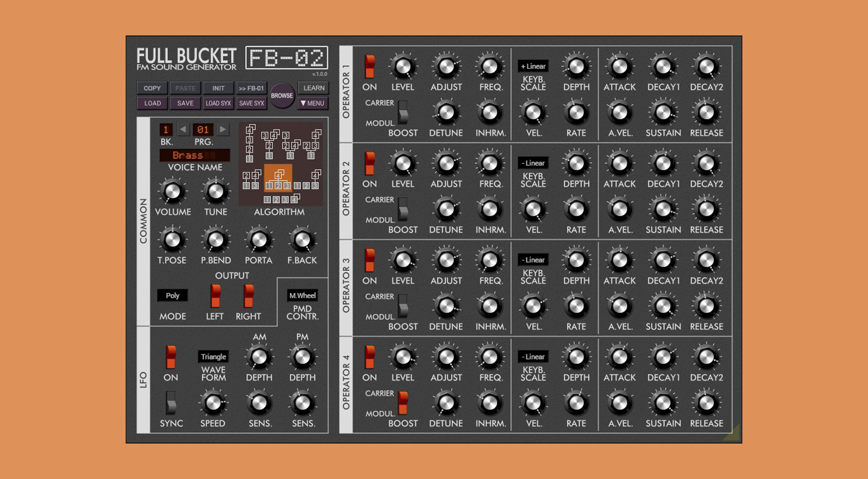Toggle the LFO ON switch
The image size is (868, 479).
pyautogui.click(x=171, y=357)
